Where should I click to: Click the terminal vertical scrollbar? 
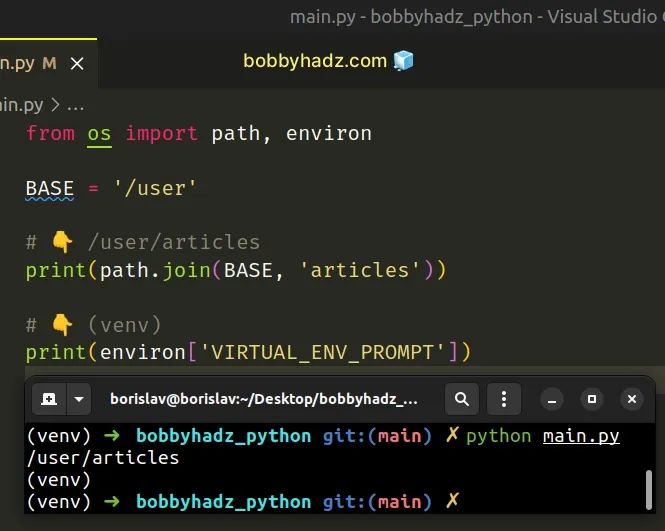pyautogui.click(x=648, y=489)
